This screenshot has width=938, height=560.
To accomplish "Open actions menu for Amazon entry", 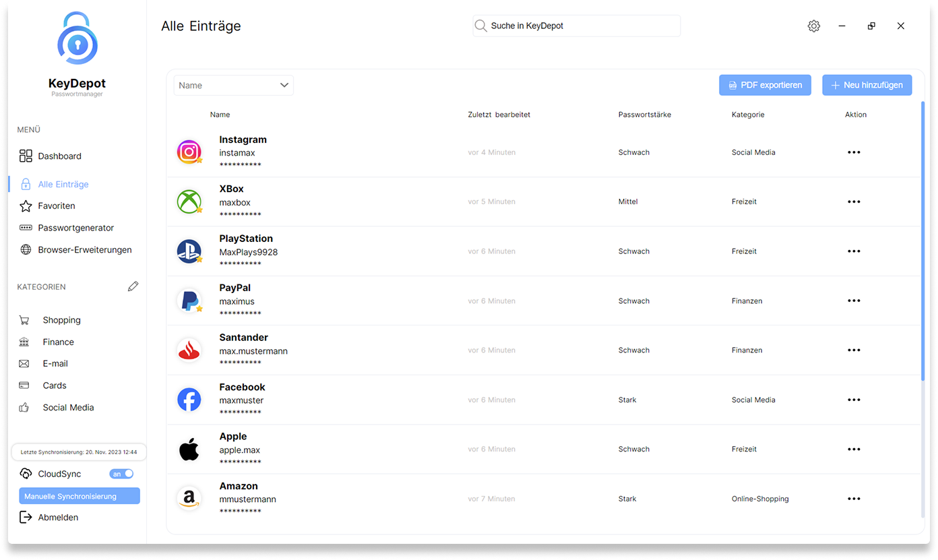I will (x=854, y=499).
